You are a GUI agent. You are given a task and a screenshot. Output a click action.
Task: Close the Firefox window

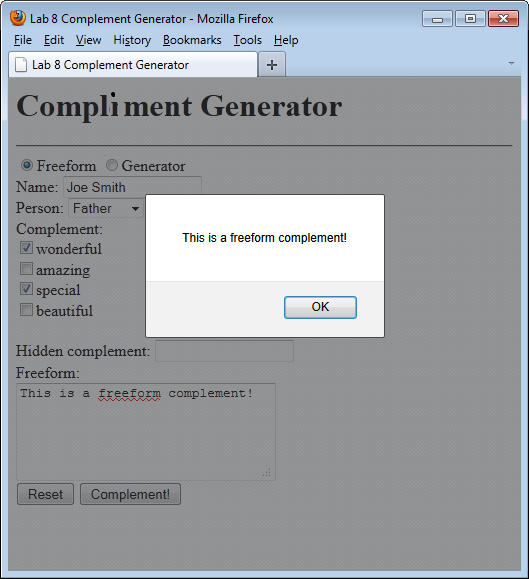tap(504, 19)
